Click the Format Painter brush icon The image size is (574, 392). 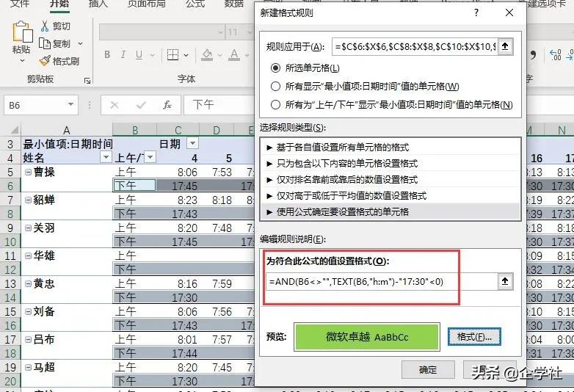click(45, 61)
